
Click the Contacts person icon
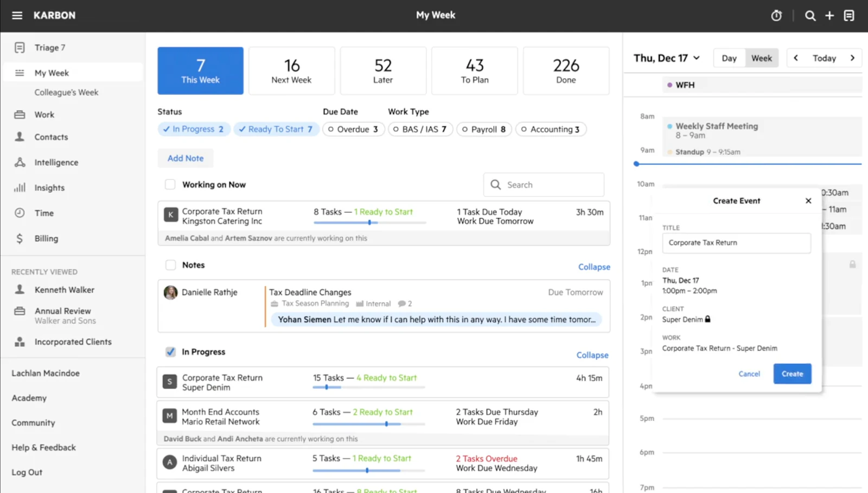click(x=20, y=137)
